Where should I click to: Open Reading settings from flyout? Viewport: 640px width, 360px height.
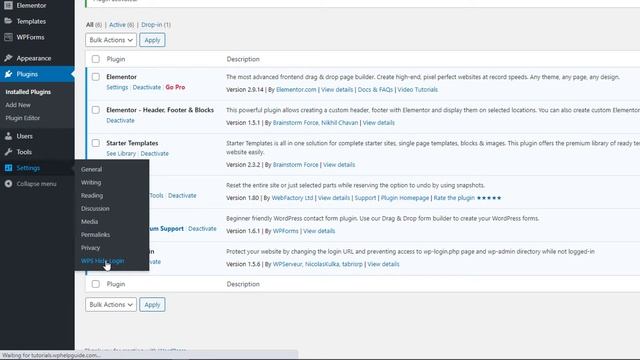pyautogui.click(x=92, y=196)
